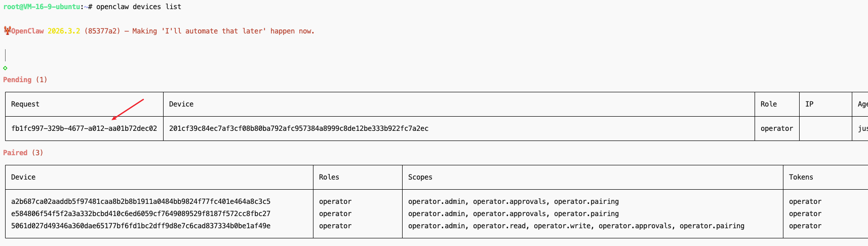Select the paired device starting with a2b687ca
868x246 pixels.
pyautogui.click(x=140, y=201)
